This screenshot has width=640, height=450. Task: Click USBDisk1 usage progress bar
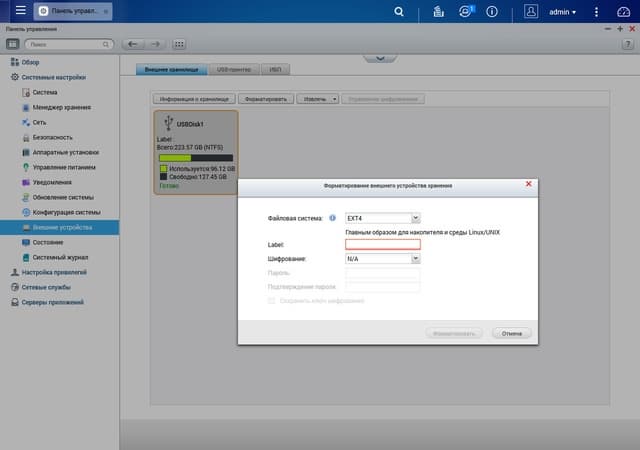[x=196, y=158]
